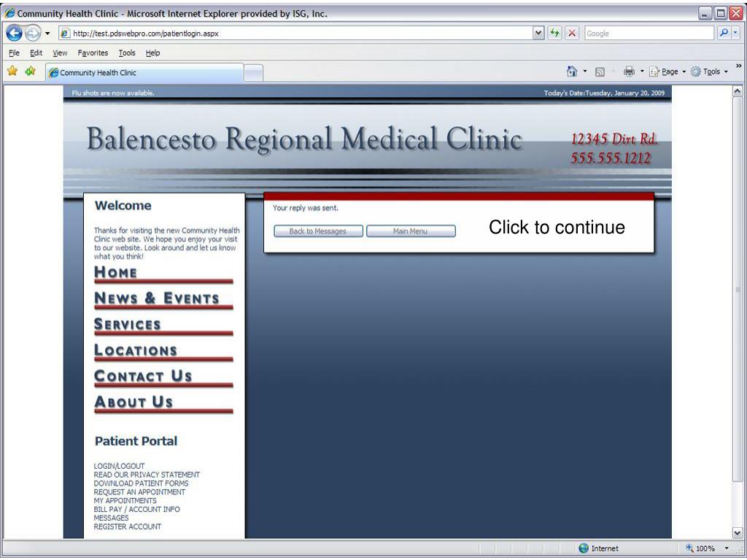Click the Home icon in command bar

point(572,71)
